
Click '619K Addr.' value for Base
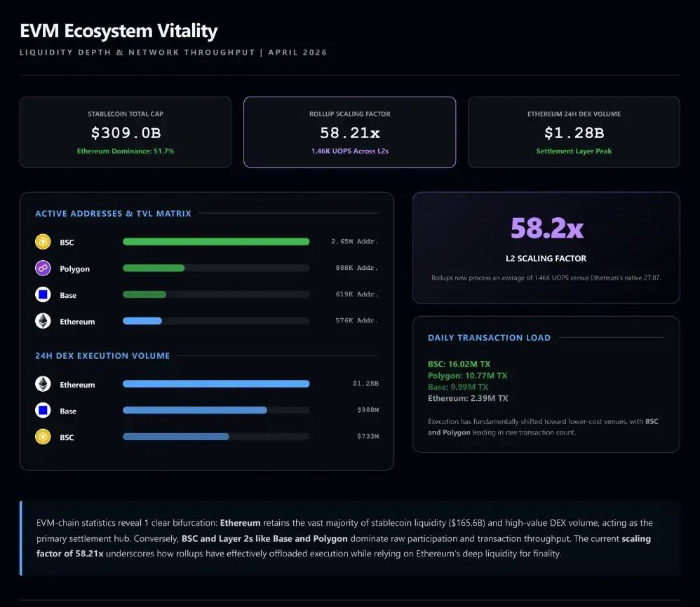point(357,294)
